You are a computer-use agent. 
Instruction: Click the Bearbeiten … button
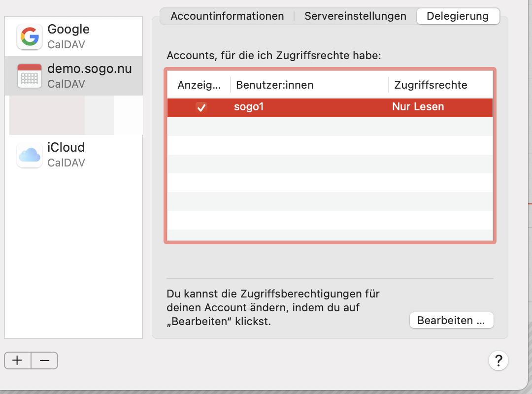pos(451,321)
